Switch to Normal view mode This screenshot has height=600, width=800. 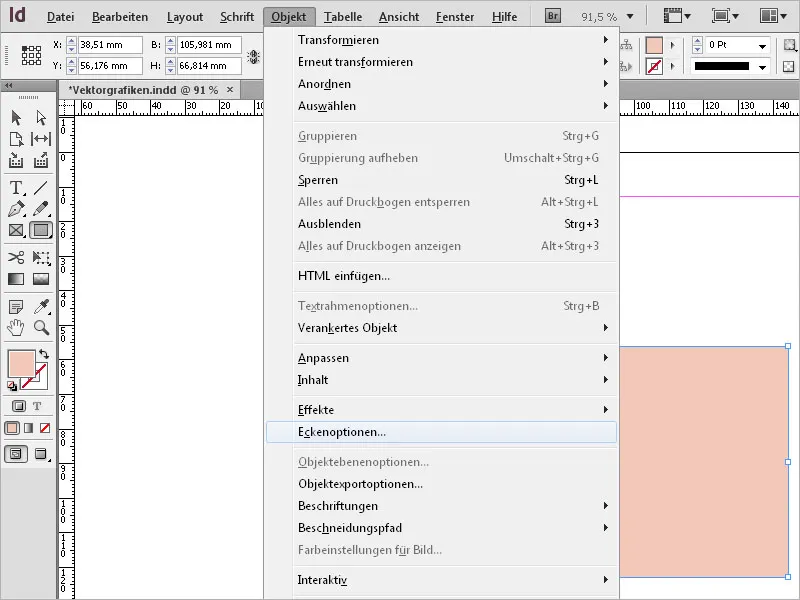(x=16, y=454)
